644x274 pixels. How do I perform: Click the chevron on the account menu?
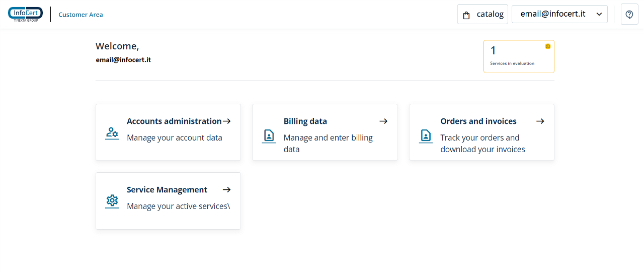[x=599, y=14]
